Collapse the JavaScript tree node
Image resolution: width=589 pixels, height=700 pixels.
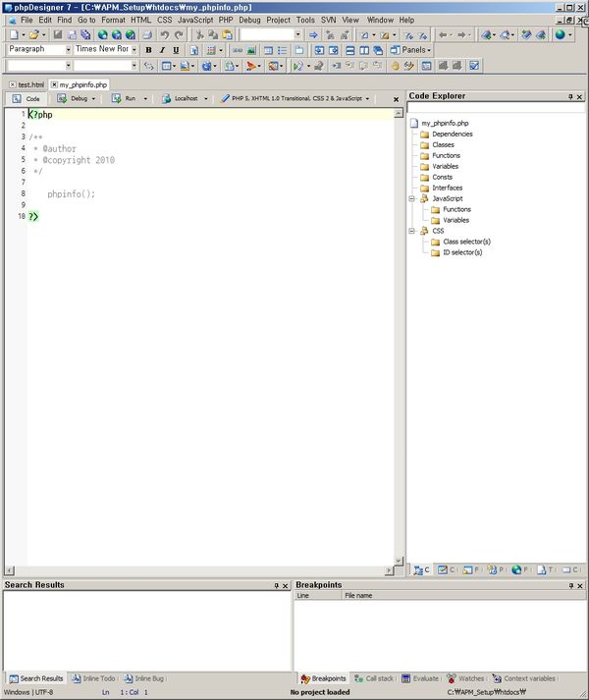pyautogui.click(x=412, y=198)
